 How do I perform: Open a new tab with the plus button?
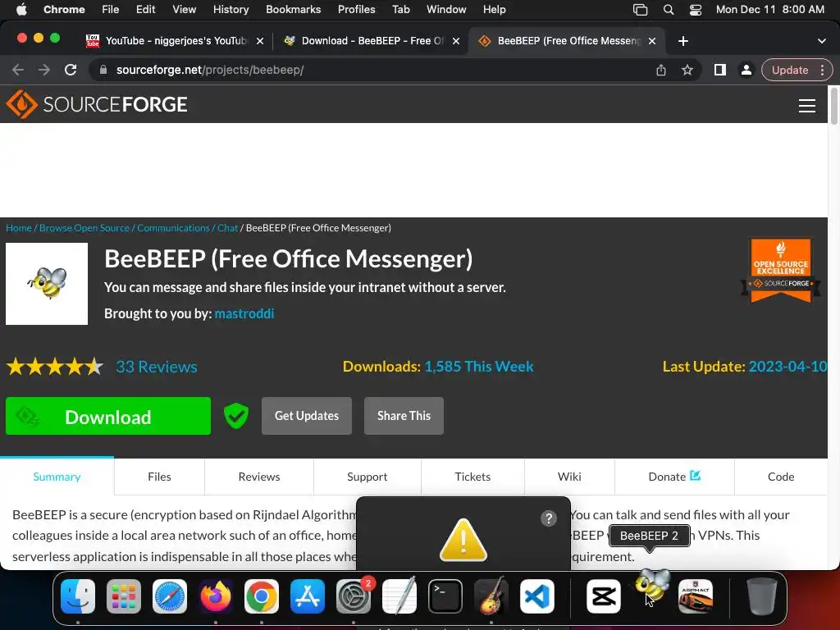click(x=683, y=41)
